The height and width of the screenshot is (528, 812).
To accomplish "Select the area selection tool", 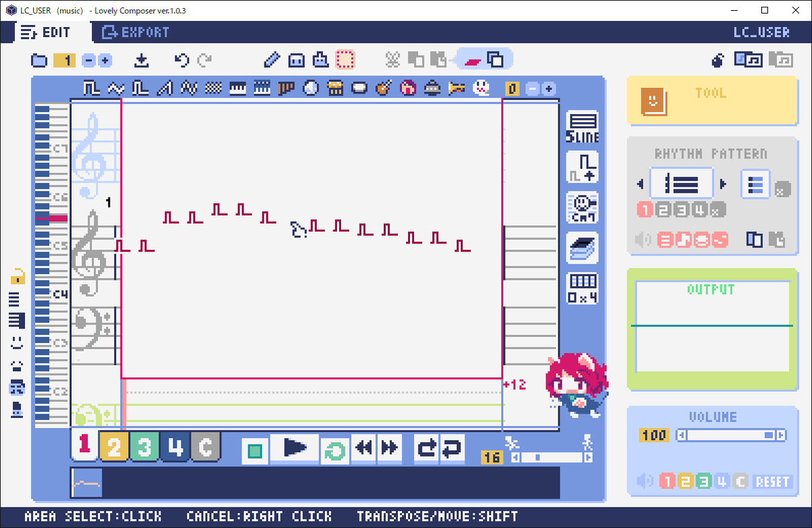I will click(345, 59).
